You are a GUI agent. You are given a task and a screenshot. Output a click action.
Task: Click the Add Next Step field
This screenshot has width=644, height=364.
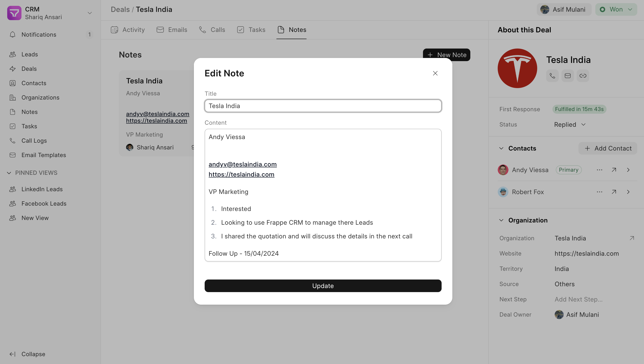click(x=578, y=300)
